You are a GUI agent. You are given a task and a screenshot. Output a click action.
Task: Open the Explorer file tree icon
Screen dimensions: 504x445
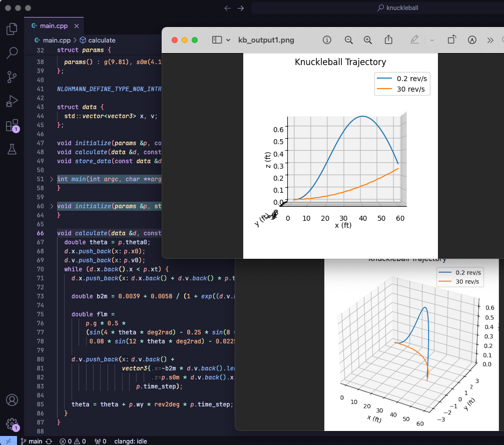coord(12,30)
